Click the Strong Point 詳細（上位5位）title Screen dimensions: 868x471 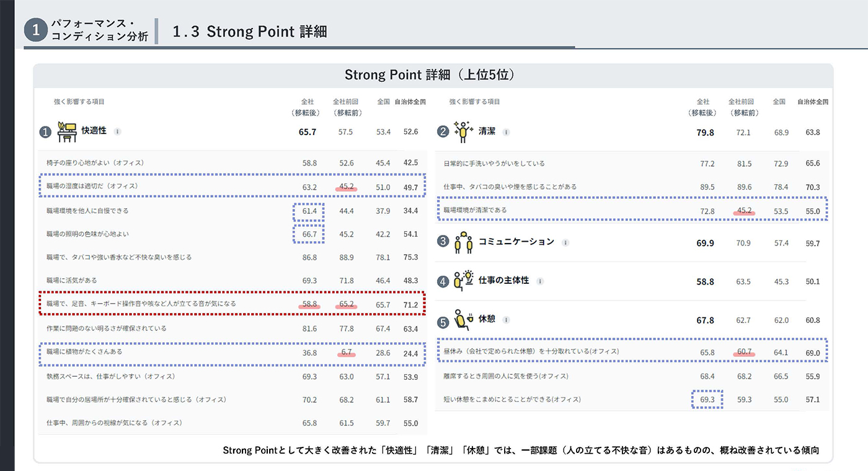click(432, 75)
